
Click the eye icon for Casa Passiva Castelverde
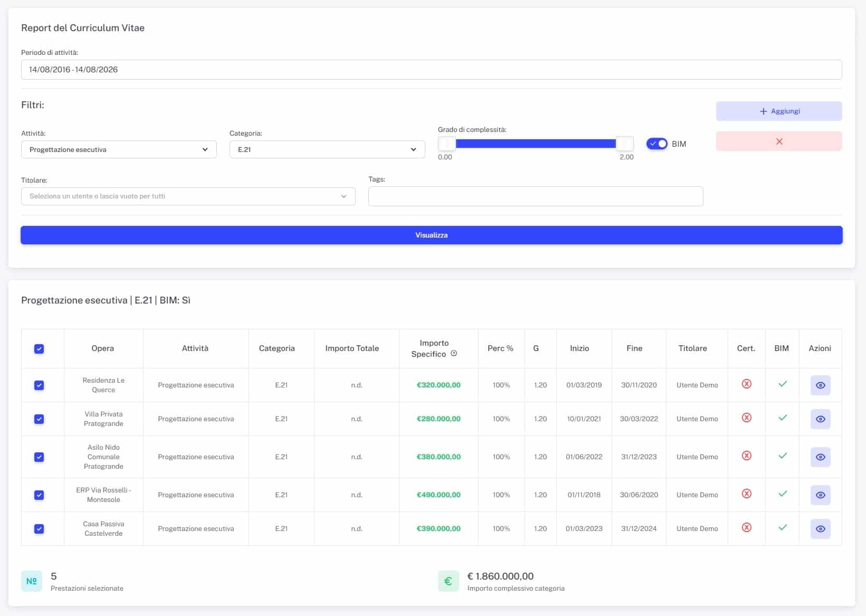pos(820,529)
